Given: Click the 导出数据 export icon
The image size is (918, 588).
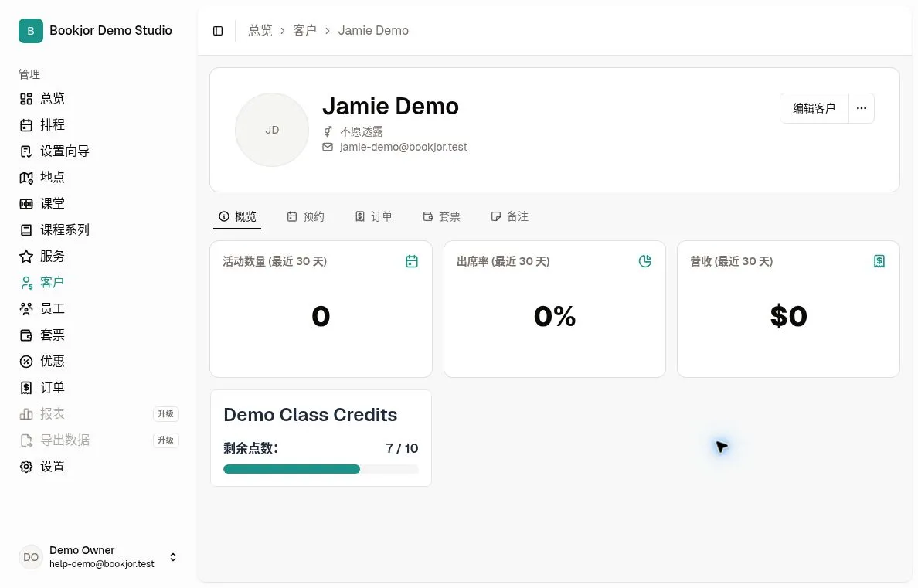Looking at the screenshot, I should pos(26,440).
